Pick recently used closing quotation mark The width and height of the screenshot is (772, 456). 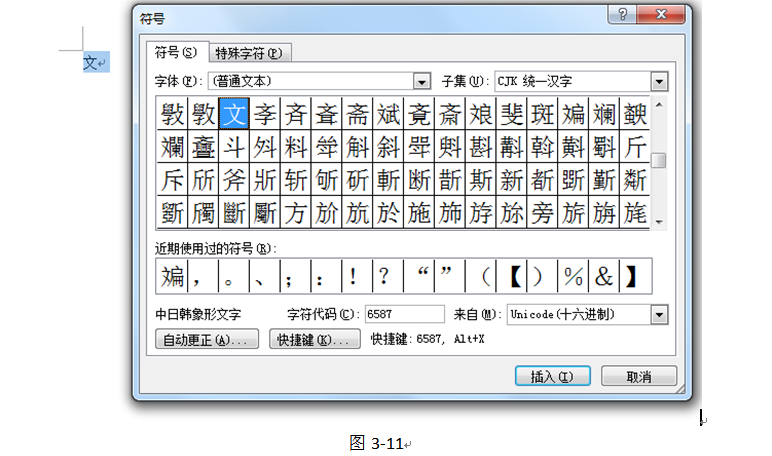coord(450,276)
